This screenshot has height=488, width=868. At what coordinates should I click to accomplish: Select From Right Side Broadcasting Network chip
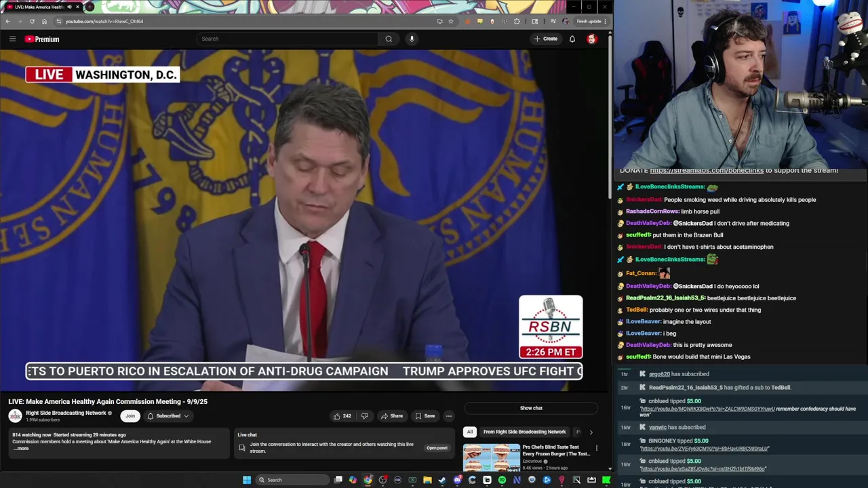[x=524, y=432]
